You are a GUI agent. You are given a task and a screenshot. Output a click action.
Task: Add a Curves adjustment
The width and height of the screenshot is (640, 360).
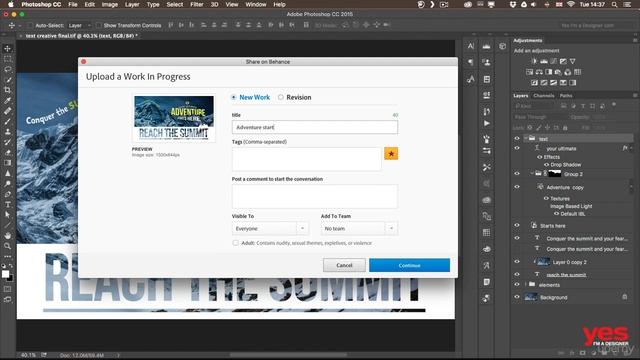tap(553, 61)
